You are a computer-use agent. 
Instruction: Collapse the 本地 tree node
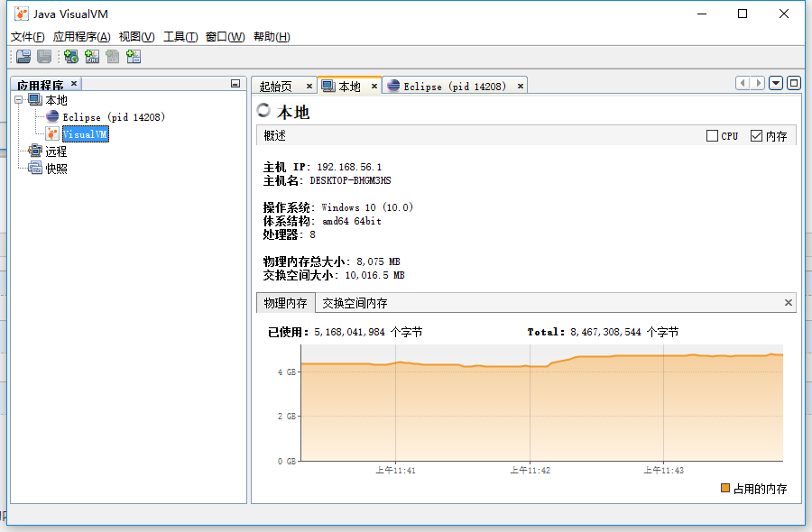point(19,99)
